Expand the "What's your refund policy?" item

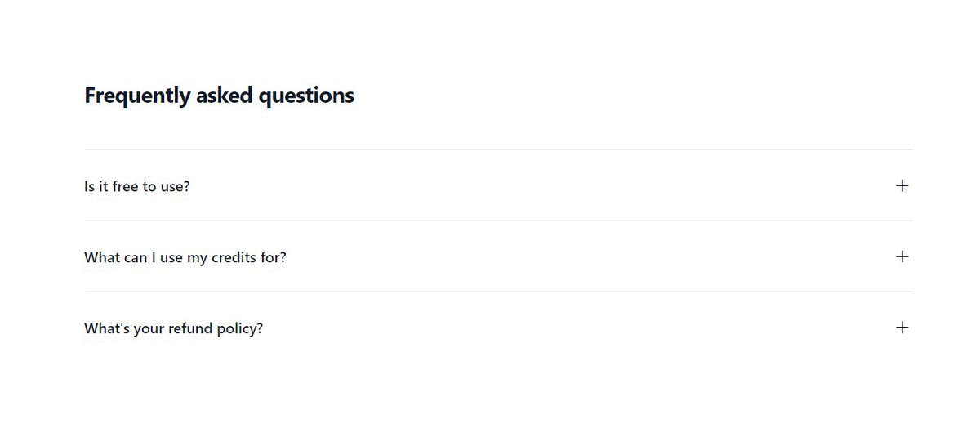pyautogui.click(x=174, y=328)
